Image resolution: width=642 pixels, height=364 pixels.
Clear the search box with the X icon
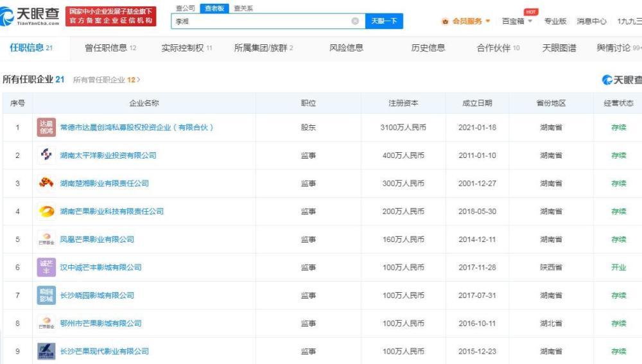355,21
